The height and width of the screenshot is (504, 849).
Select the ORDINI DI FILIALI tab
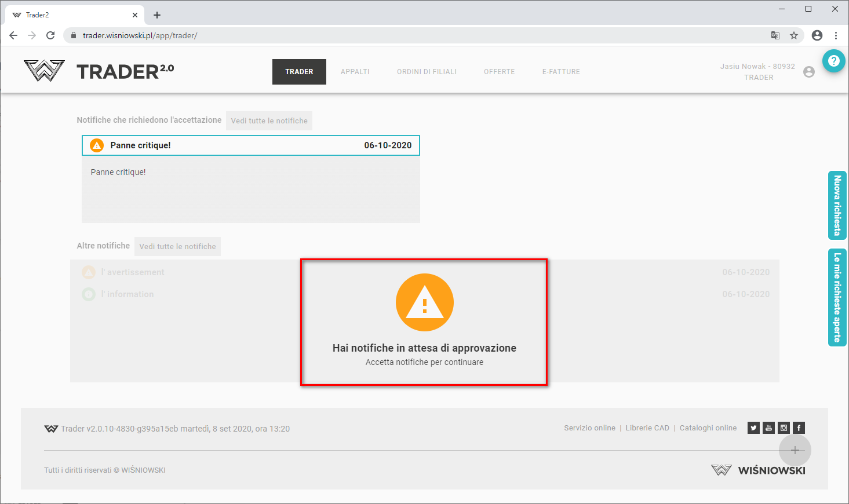point(427,72)
